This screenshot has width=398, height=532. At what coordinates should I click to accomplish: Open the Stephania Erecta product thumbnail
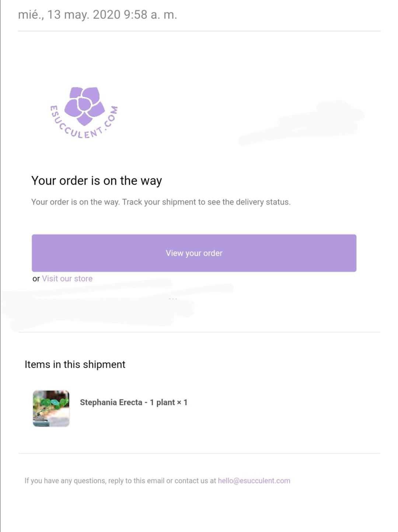51,409
